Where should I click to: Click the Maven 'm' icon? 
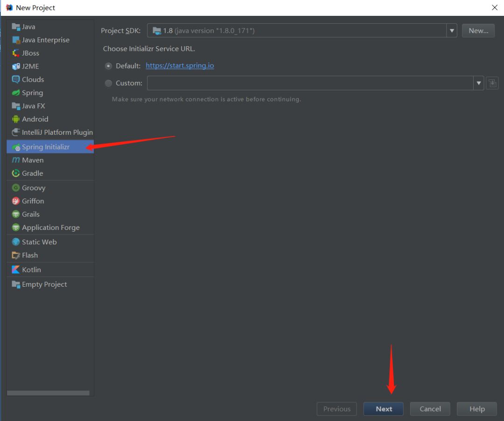[x=16, y=160]
